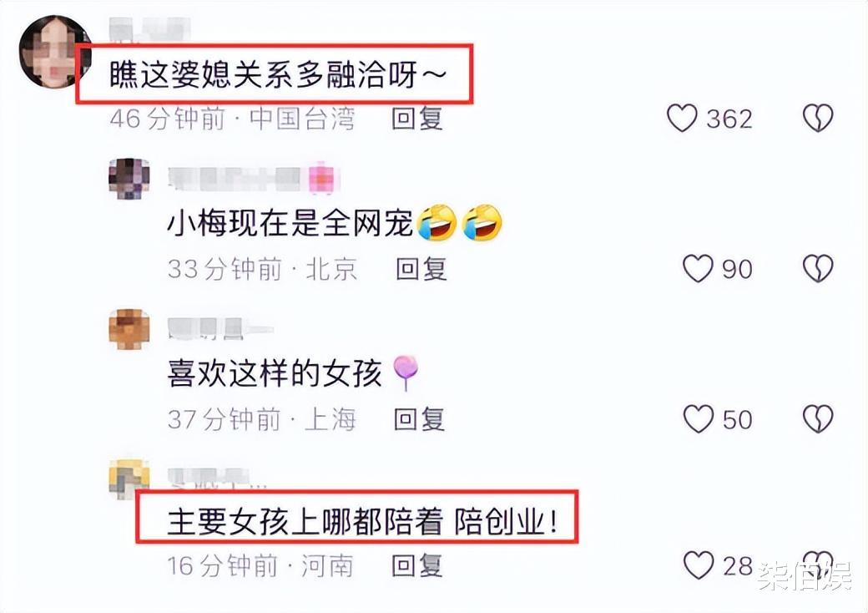Tap broken heart on the 河南 comment
This screenshot has height=613, width=868.
pyautogui.click(x=818, y=565)
